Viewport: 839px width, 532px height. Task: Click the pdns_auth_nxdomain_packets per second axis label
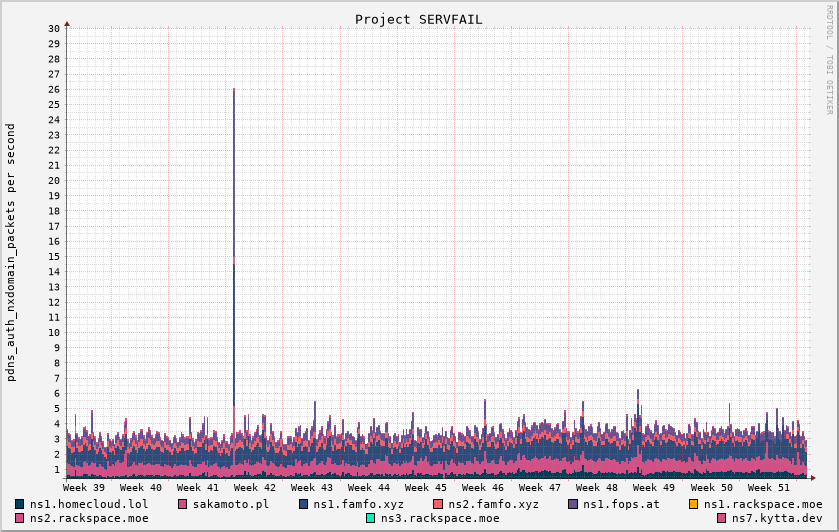(x=11, y=252)
